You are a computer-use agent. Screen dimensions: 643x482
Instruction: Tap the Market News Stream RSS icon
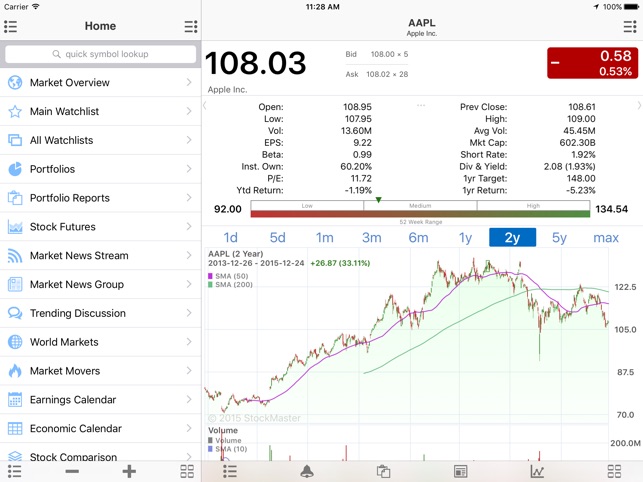click(x=15, y=256)
